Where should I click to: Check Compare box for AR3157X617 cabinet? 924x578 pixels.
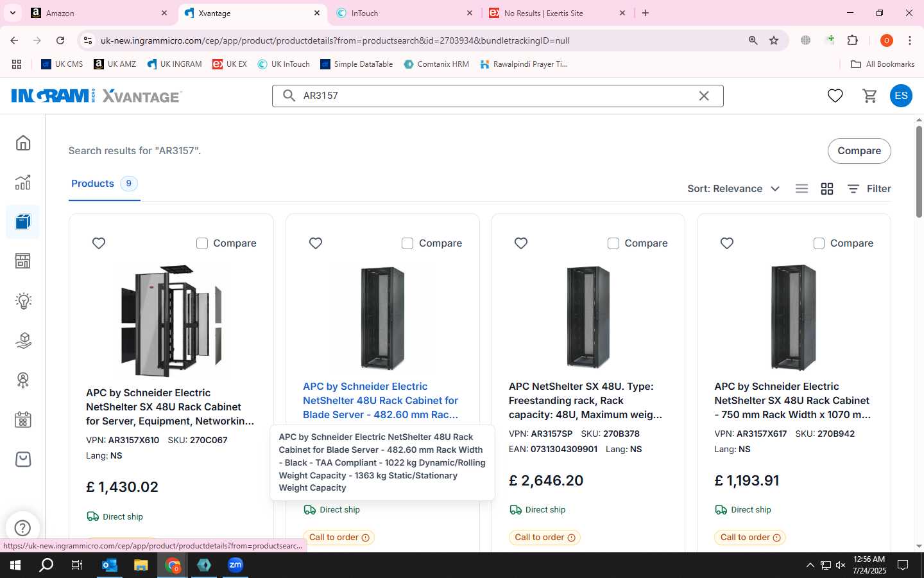pyautogui.click(x=819, y=243)
